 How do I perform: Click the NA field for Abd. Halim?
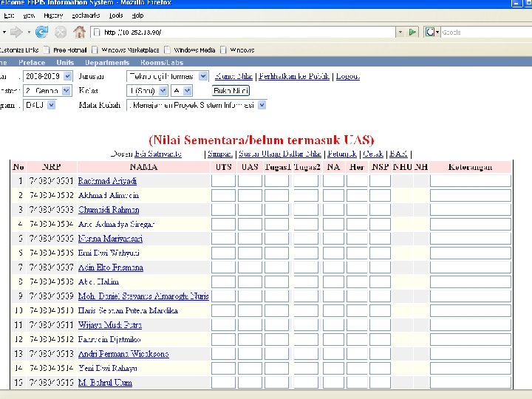(333, 282)
